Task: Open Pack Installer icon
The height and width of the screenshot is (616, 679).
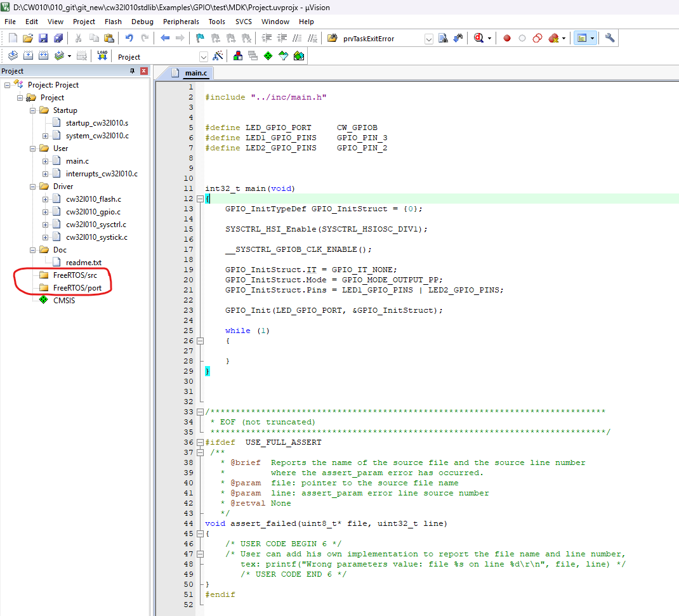Action: pos(299,56)
